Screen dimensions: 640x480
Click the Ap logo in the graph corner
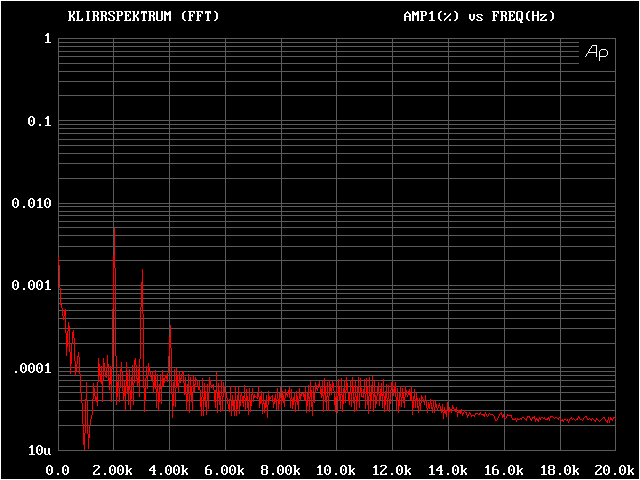click(x=595, y=52)
